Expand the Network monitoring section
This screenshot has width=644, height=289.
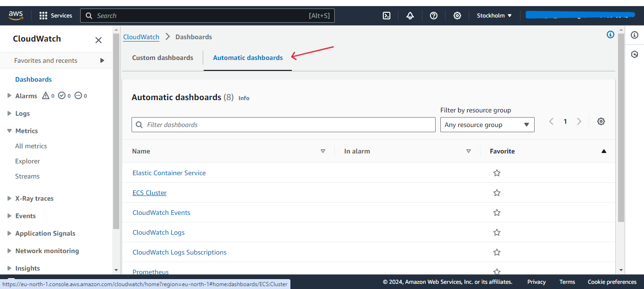(9, 251)
